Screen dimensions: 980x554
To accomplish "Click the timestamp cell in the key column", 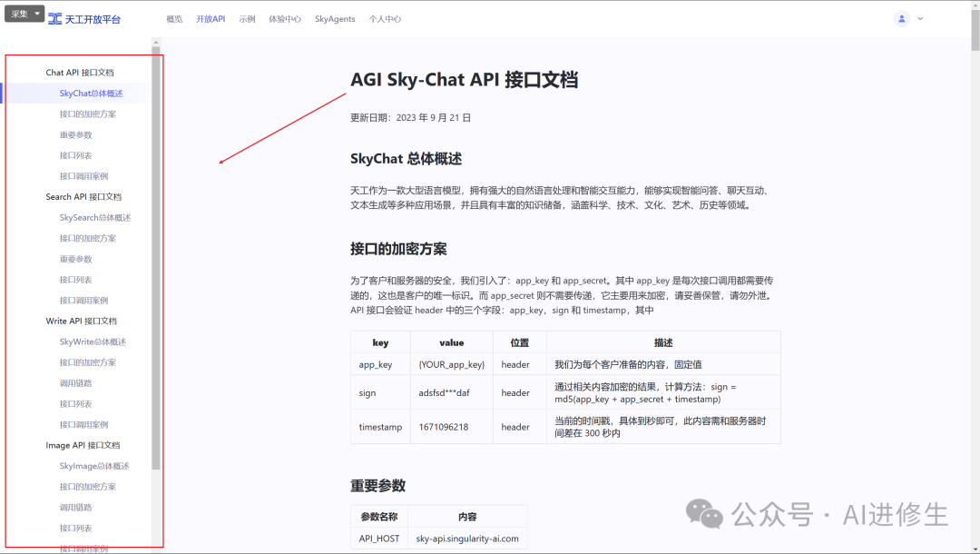I will pos(380,427).
